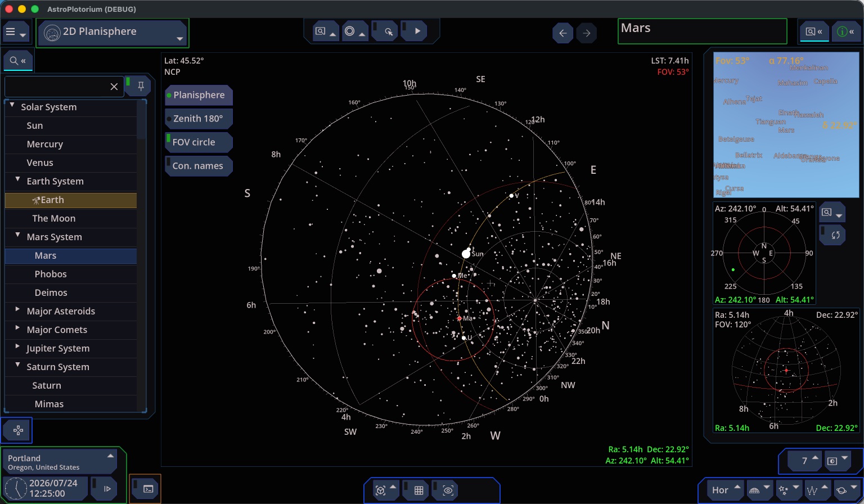This screenshot has width=864, height=504.
Task: Collapse the Saturn System tree node
Action: [17, 366]
